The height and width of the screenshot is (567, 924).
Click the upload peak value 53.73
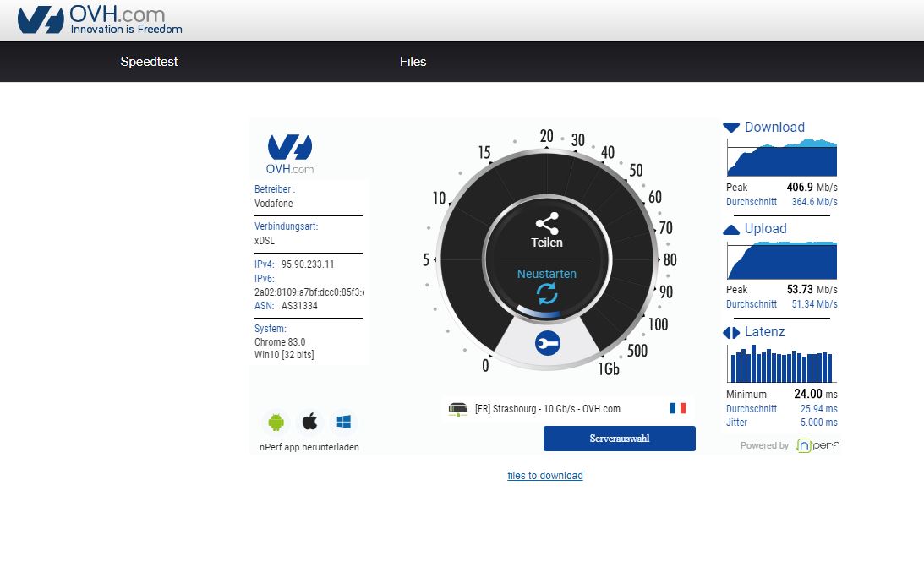[800, 289]
